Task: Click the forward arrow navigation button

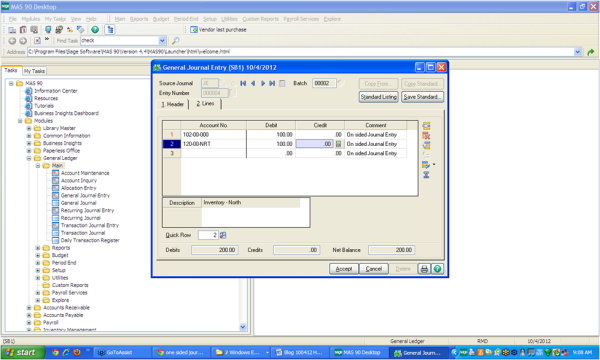Action: pyautogui.click(x=23, y=41)
